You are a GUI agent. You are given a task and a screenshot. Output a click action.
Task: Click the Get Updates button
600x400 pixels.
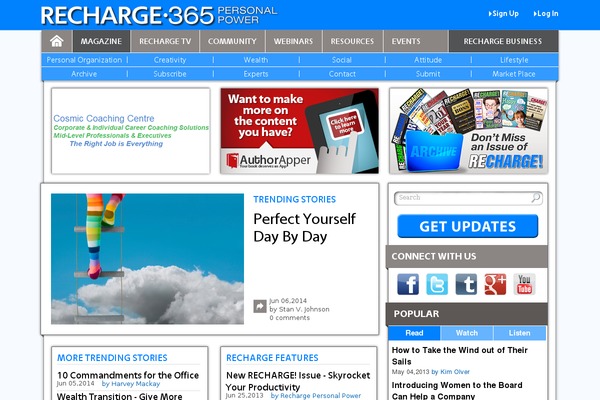tap(468, 226)
